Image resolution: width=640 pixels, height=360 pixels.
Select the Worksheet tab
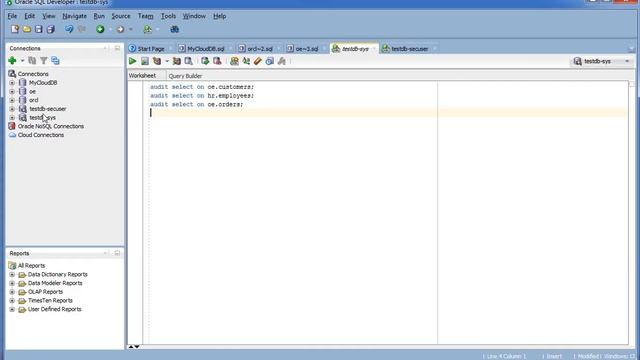[x=142, y=76]
